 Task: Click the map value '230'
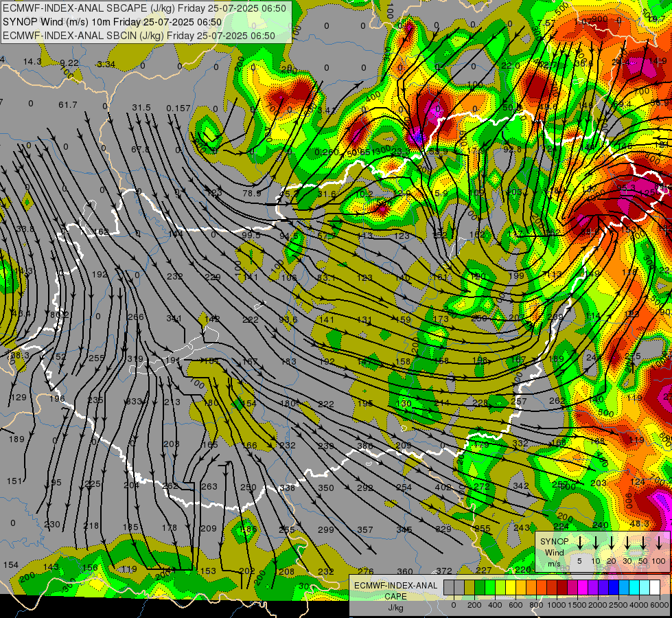click(52, 525)
